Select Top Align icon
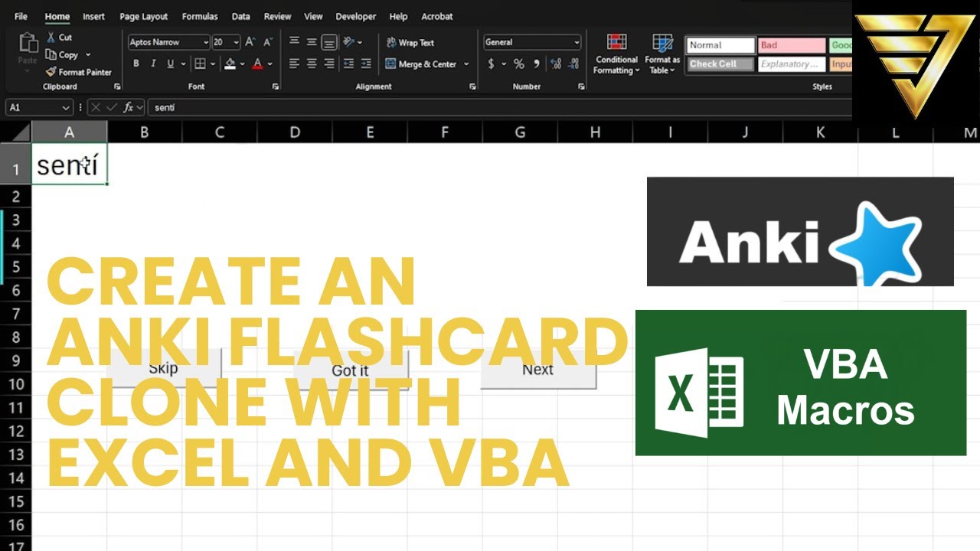The height and width of the screenshot is (551, 980). pyautogui.click(x=295, y=42)
